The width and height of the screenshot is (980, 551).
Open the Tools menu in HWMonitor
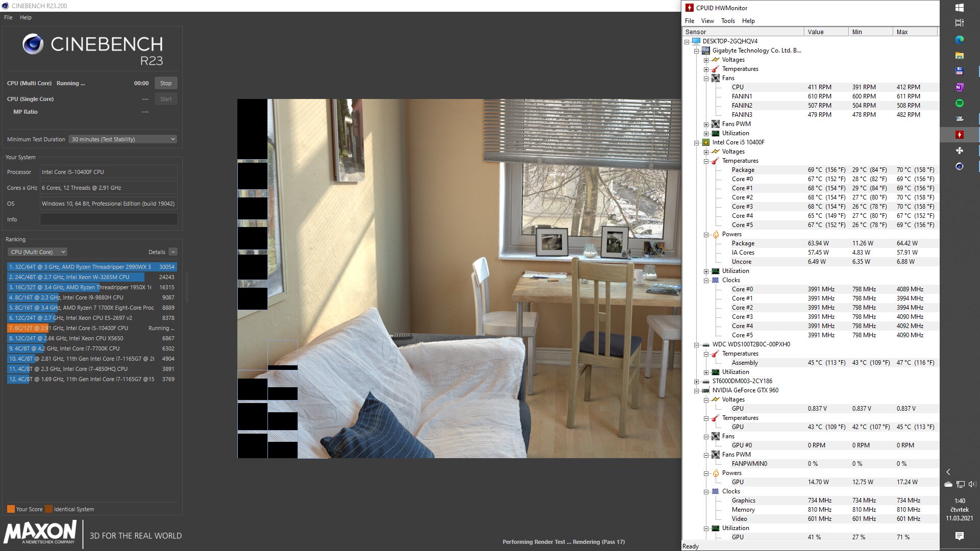coord(727,21)
